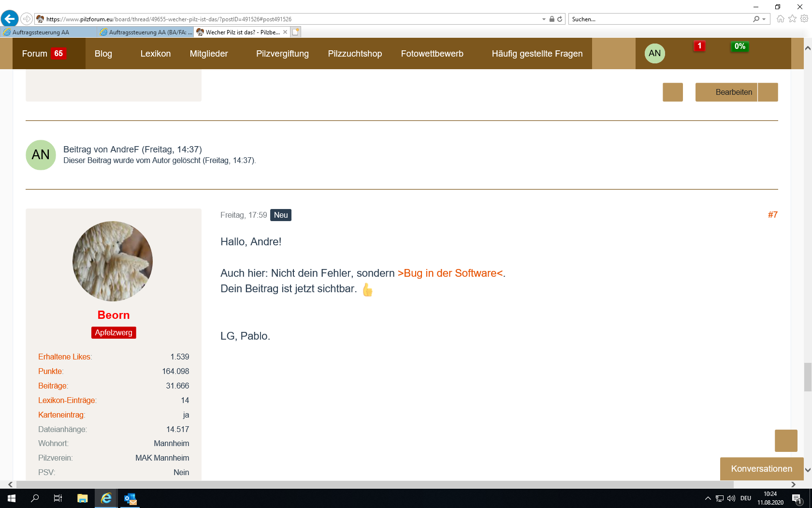Open the Lexikon menu item
812x508 pixels.
pos(155,54)
